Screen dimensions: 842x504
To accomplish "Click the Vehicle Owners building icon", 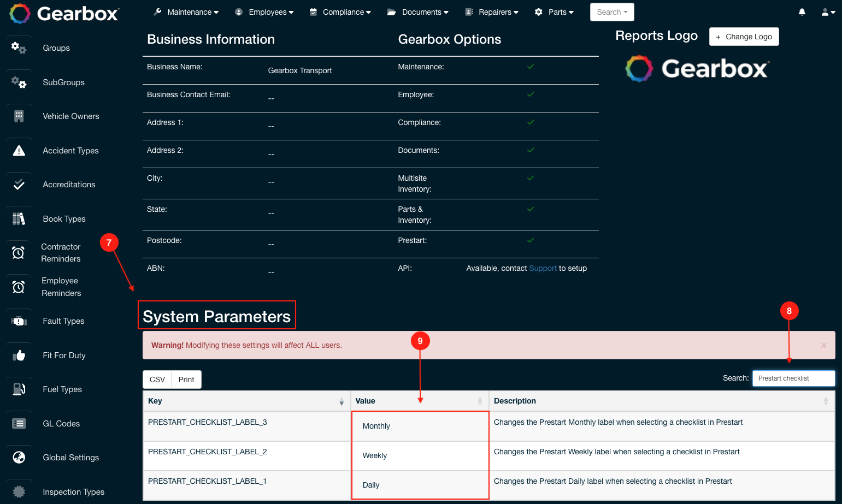I will coord(19,116).
